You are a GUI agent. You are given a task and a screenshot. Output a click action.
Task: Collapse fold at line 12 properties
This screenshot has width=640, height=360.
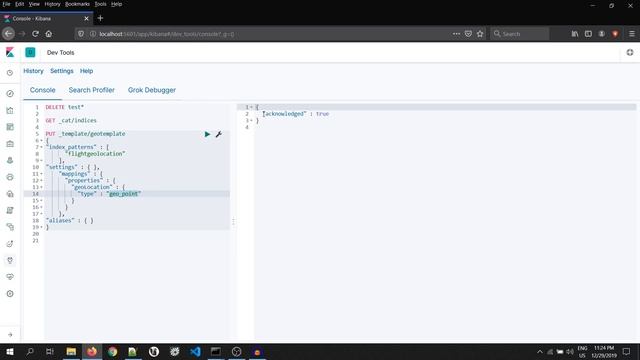(41, 180)
